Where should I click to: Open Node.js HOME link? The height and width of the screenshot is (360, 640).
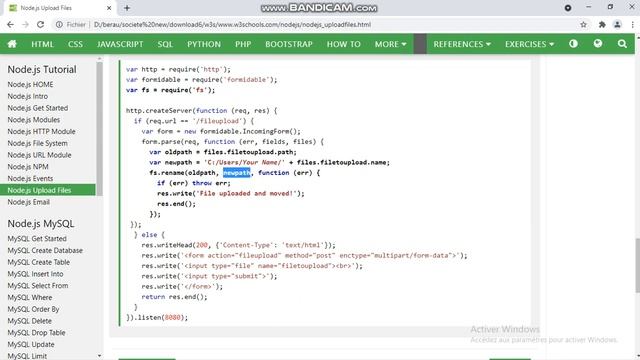point(30,84)
